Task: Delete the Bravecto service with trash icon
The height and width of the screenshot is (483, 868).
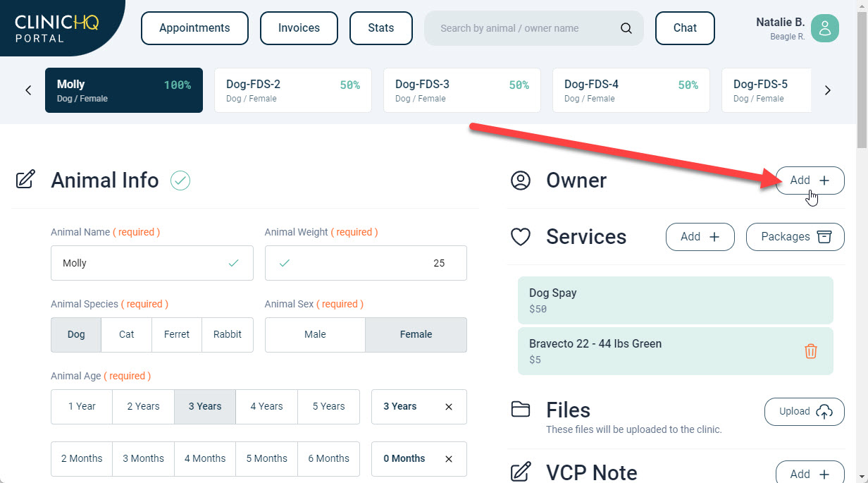Action: 810,351
